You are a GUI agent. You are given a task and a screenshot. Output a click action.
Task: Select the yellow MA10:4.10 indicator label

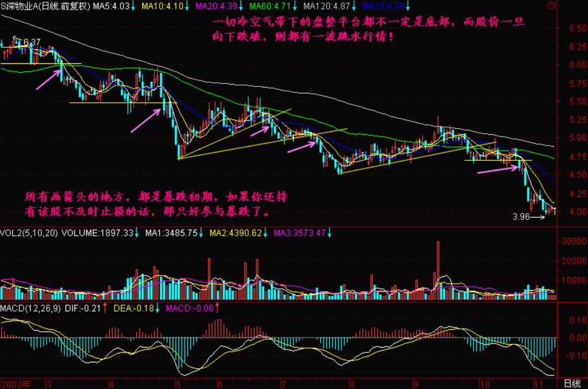pyautogui.click(x=158, y=7)
